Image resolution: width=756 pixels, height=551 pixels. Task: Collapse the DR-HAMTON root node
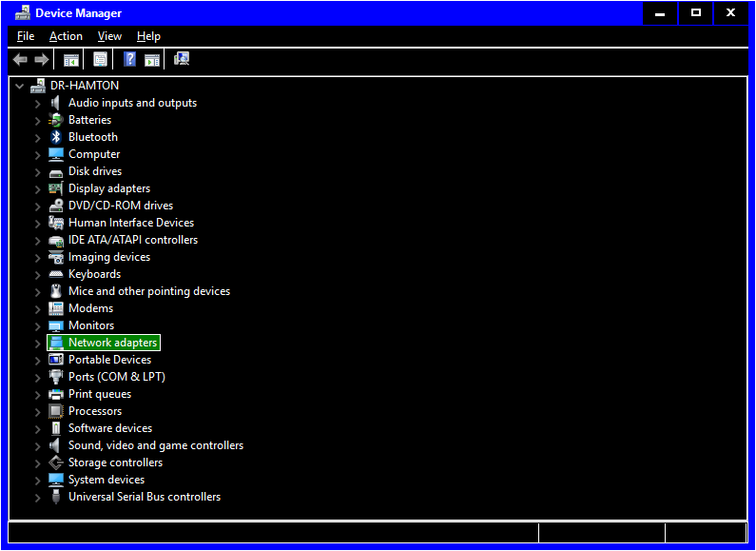click(x=19, y=87)
